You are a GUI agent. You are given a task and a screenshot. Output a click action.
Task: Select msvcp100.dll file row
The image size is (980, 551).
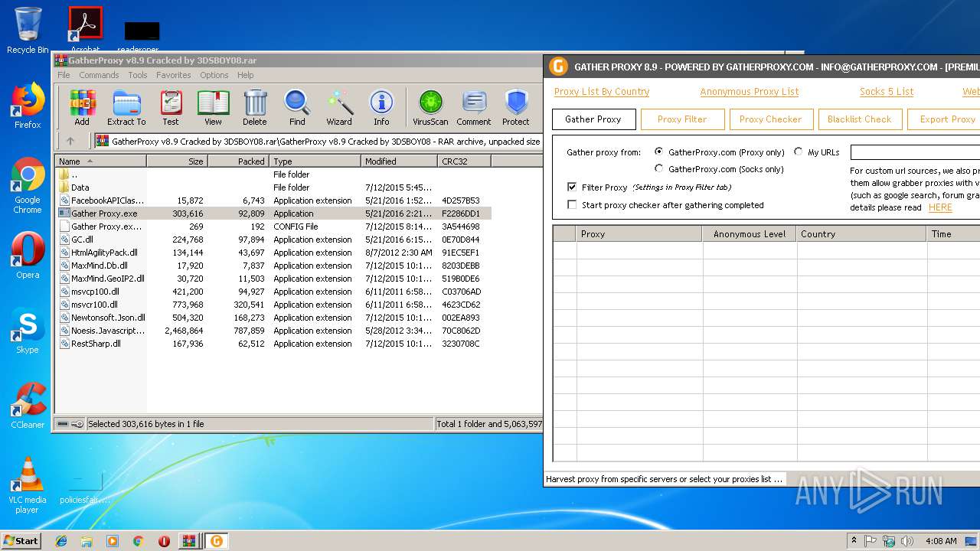point(273,292)
